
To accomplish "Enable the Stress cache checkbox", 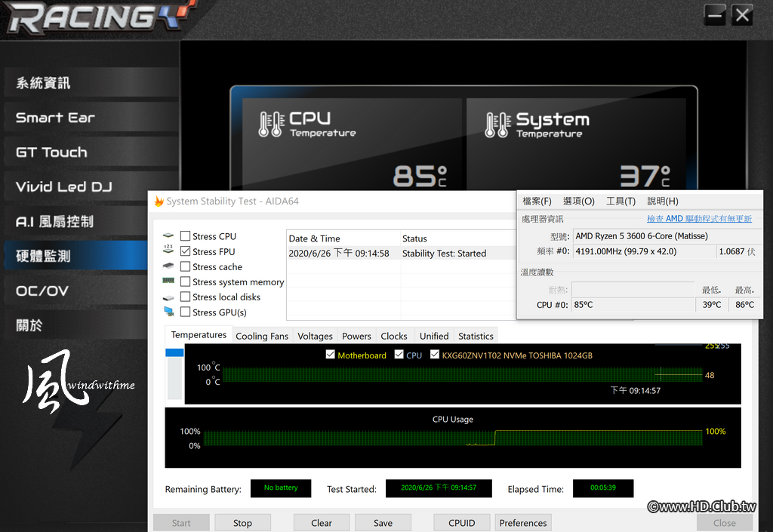I will click(x=186, y=266).
